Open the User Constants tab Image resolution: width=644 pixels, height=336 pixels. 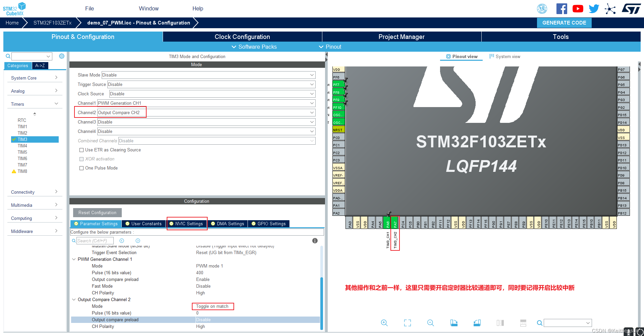click(143, 224)
